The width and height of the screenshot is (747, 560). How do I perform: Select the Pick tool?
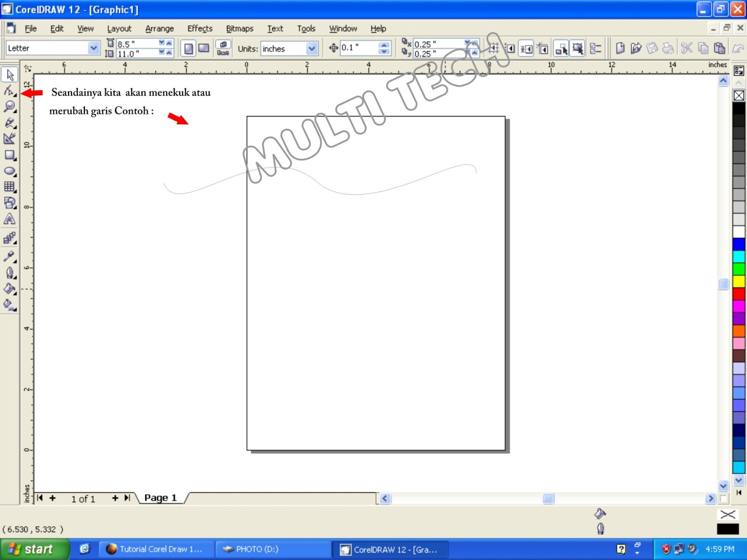(9, 75)
